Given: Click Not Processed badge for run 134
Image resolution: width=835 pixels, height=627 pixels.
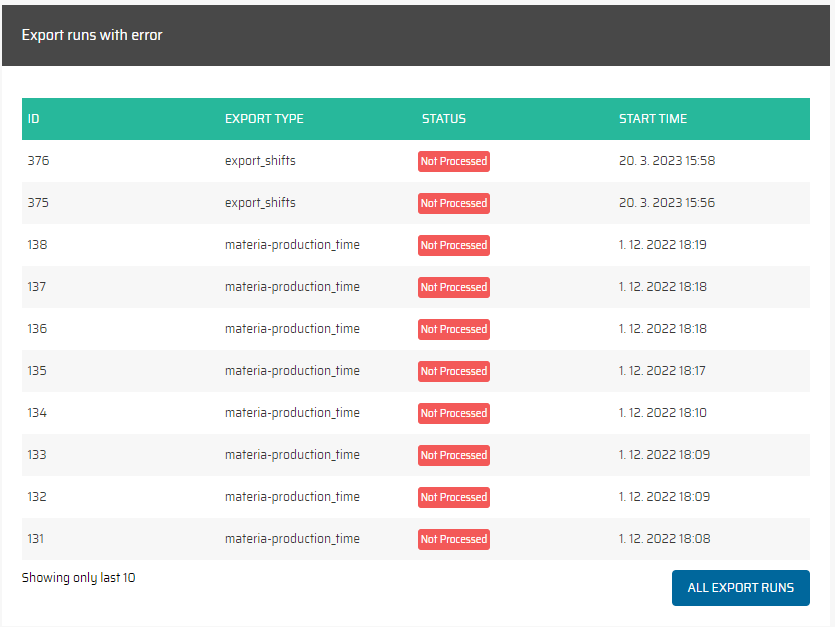Looking at the screenshot, I should pos(453,413).
